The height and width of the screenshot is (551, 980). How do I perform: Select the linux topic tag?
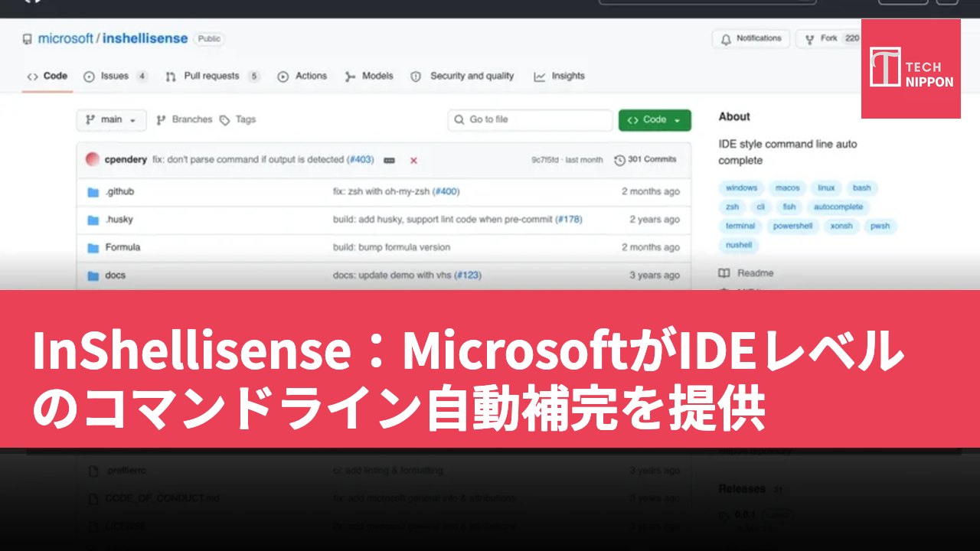coord(826,188)
